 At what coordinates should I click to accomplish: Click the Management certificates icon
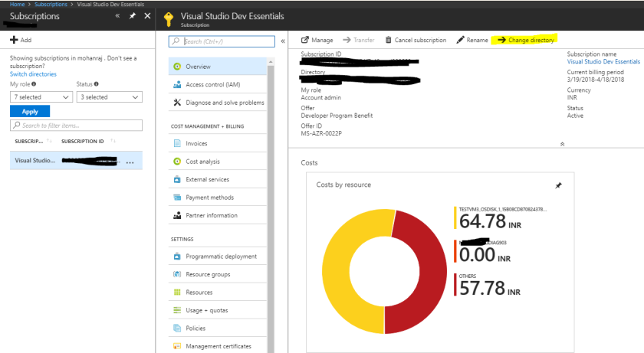click(177, 346)
